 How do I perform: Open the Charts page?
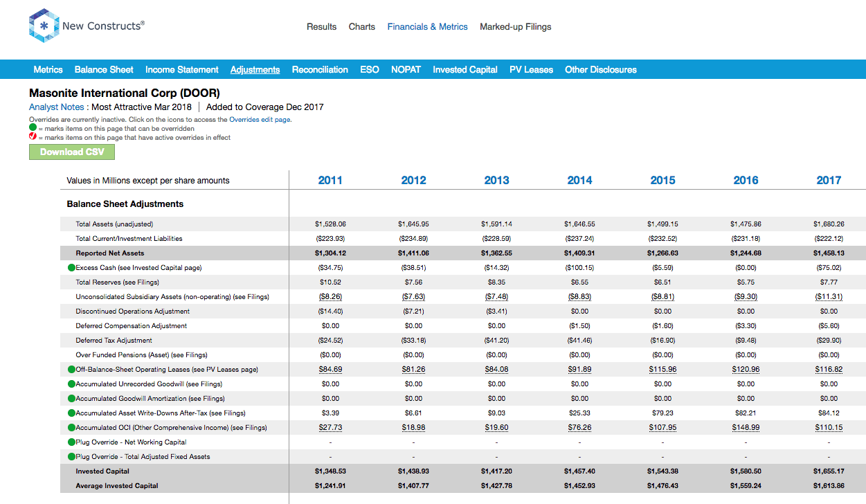click(x=362, y=27)
